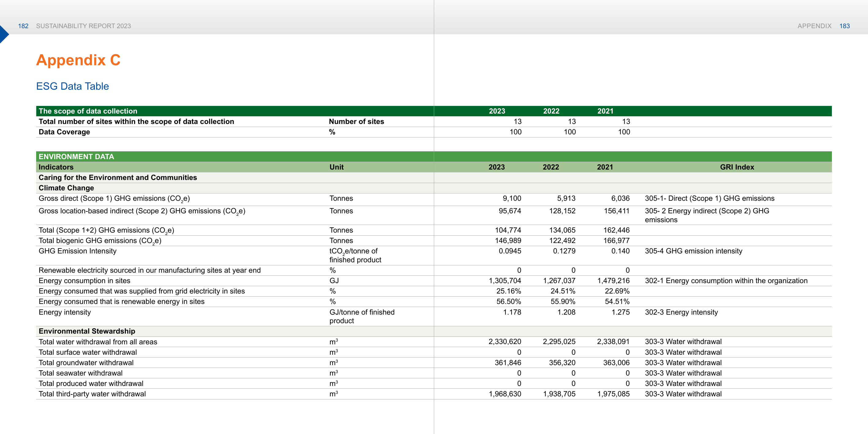Click the intensity value 0.0945
Image resolution: width=868 pixels, height=434 pixels.
[510, 251]
